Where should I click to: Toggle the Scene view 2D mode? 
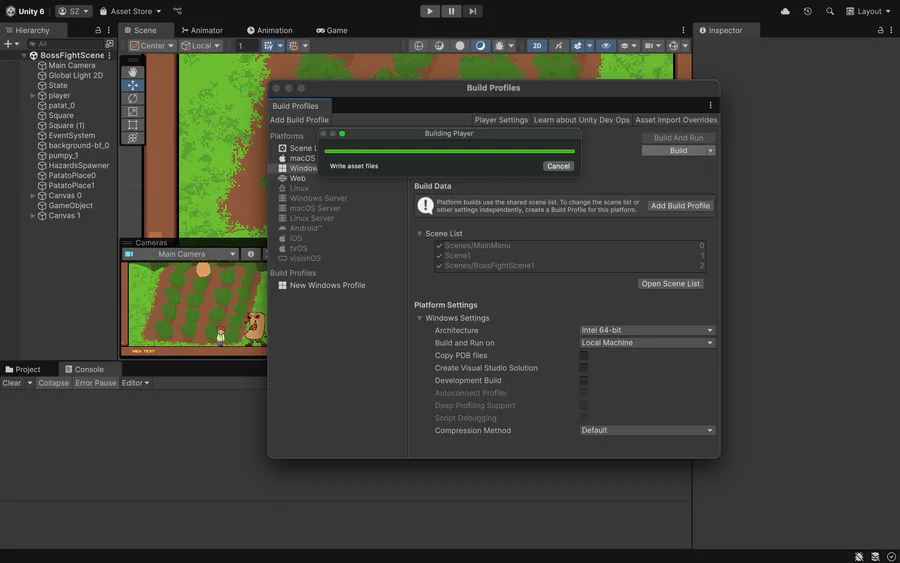[537, 45]
